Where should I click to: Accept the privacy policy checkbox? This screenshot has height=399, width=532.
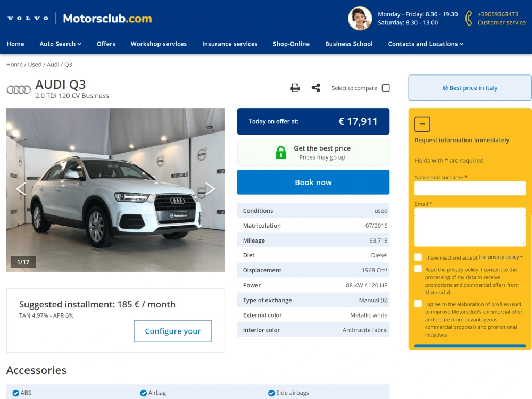(x=418, y=257)
